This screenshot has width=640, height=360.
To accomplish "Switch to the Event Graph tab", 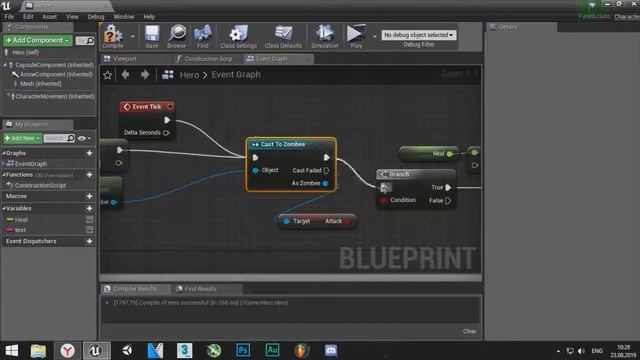I will [x=271, y=59].
